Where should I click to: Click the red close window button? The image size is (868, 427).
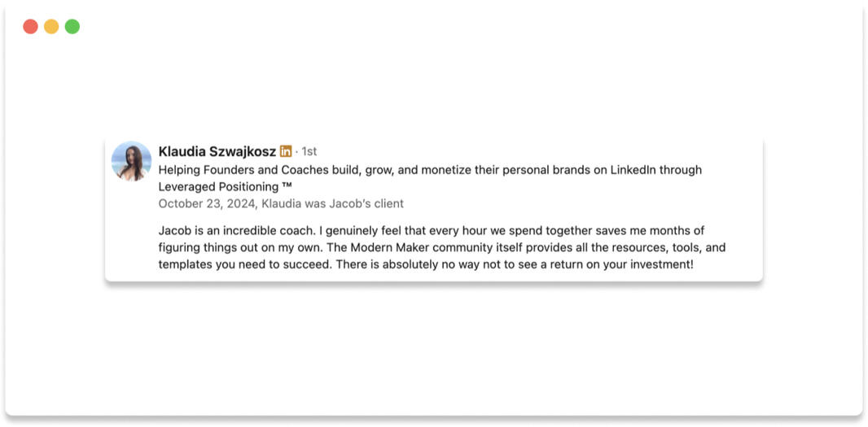tap(31, 27)
